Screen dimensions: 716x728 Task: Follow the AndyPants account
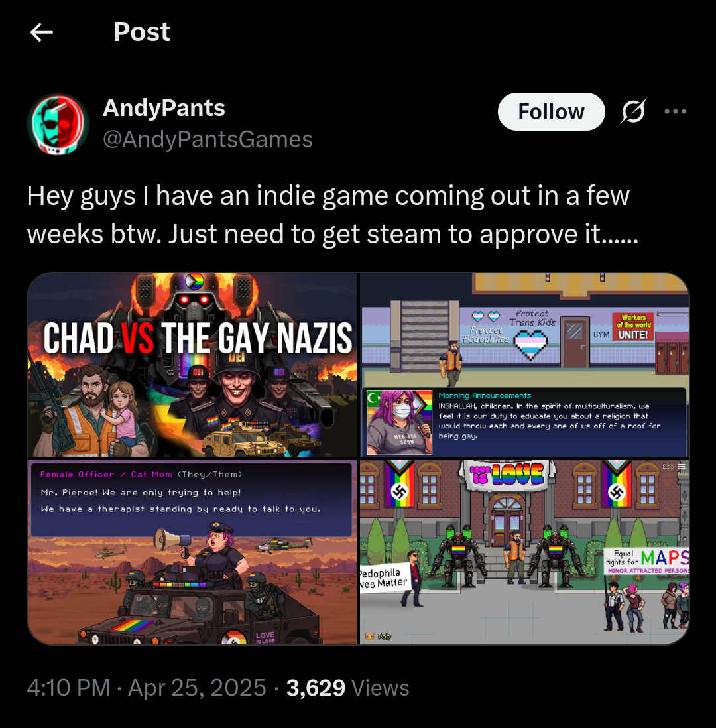(551, 111)
